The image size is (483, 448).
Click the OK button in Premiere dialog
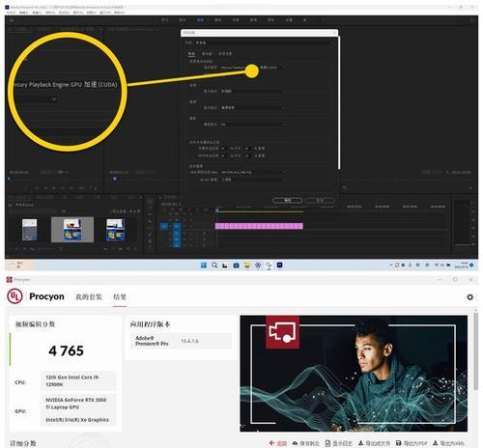coord(287,200)
